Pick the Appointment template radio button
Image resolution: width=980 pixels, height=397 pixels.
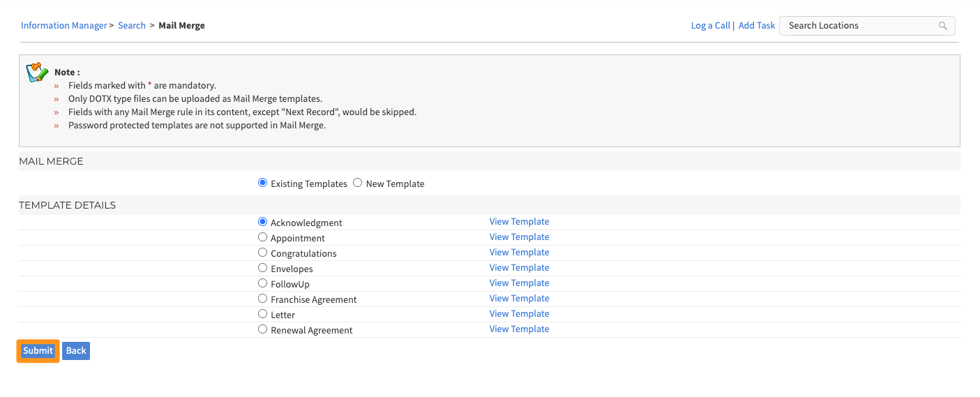click(x=262, y=237)
